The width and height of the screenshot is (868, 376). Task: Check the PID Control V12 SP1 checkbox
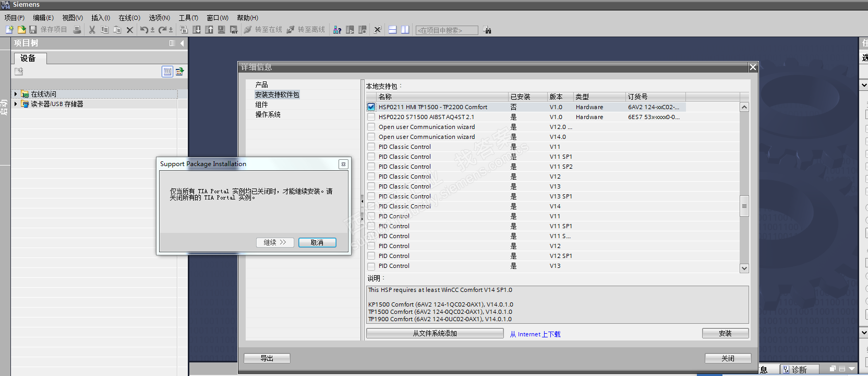pos(371,256)
